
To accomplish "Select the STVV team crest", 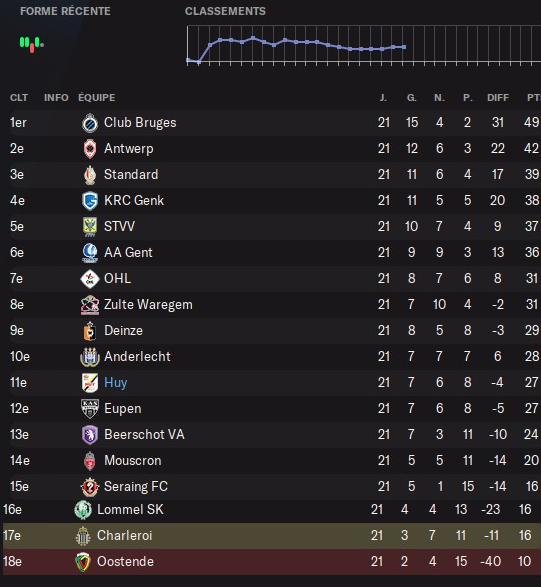I will click(x=90, y=227).
